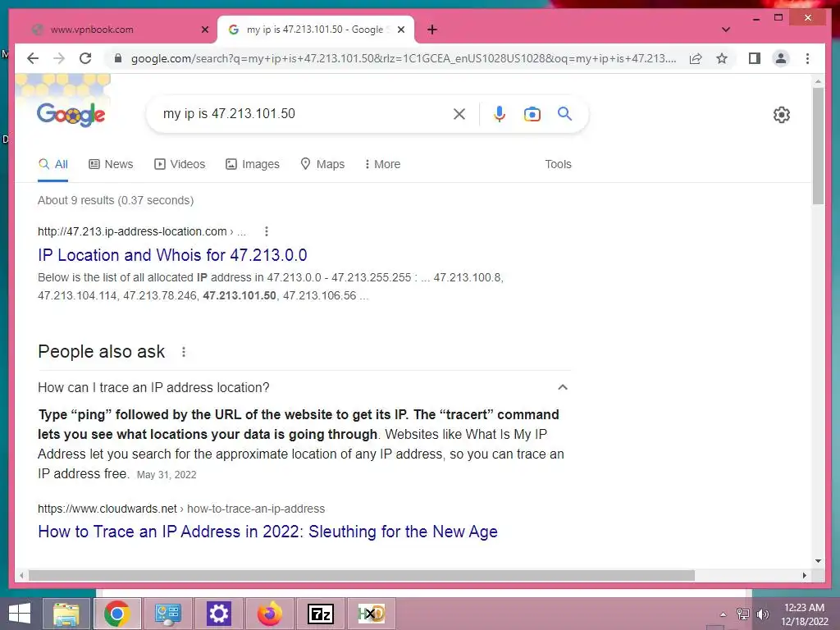Open People also ask options menu

[x=184, y=352]
